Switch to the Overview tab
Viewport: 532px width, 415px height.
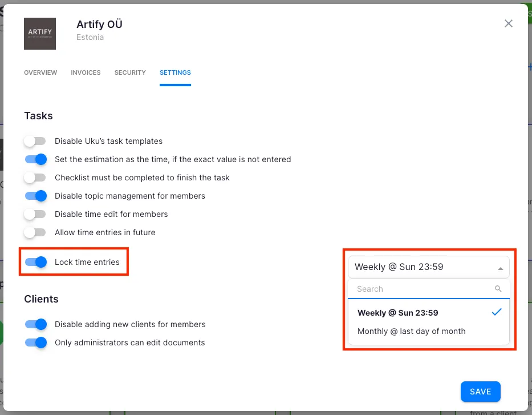click(x=40, y=73)
